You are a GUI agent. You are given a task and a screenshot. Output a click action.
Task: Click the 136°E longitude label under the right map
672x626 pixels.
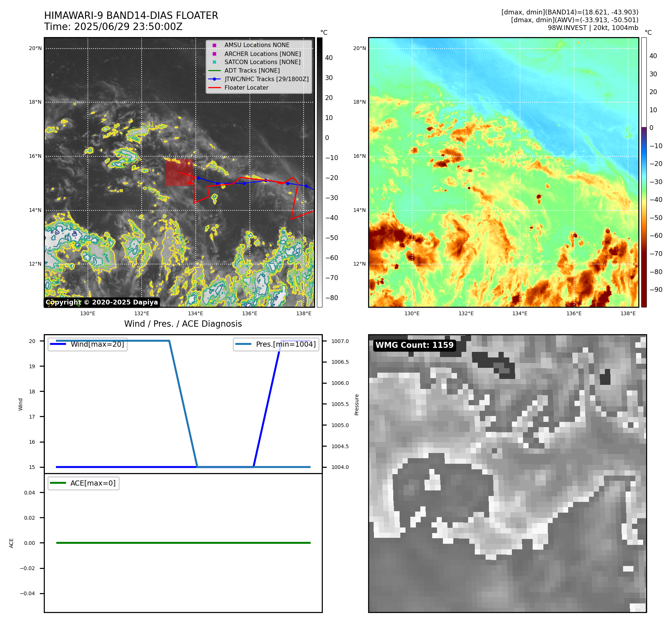pos(574,313)
